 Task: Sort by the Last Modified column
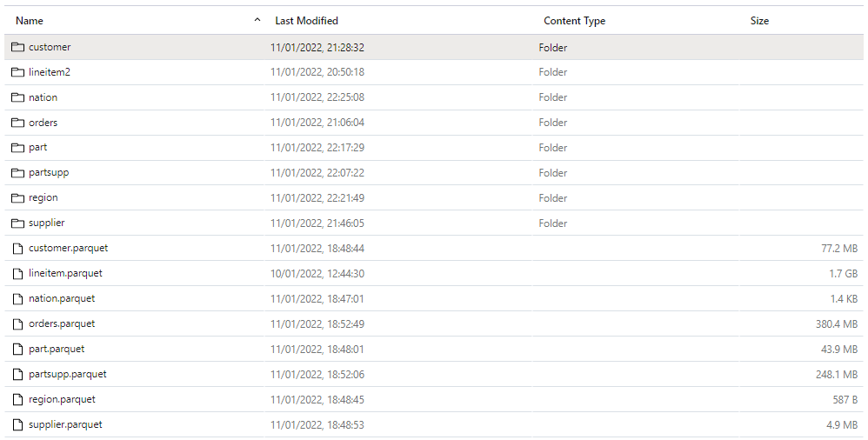click(x=306, y=21)
